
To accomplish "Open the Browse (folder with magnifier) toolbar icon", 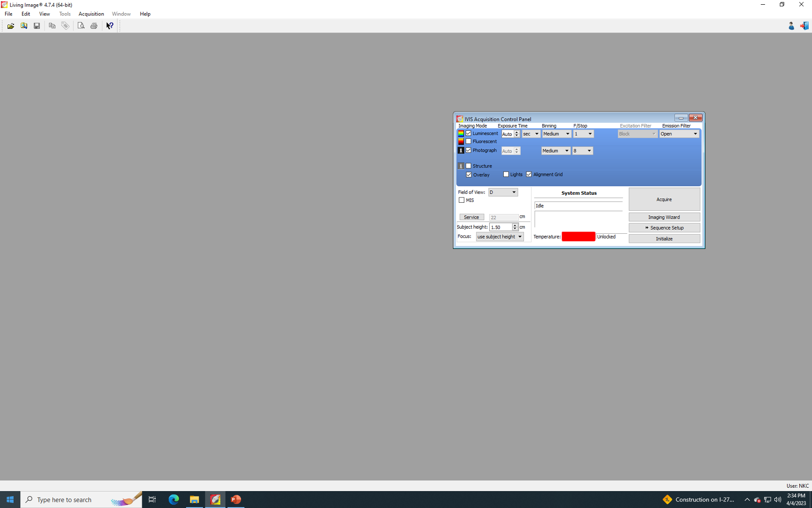I will click(x=23, y=26).
